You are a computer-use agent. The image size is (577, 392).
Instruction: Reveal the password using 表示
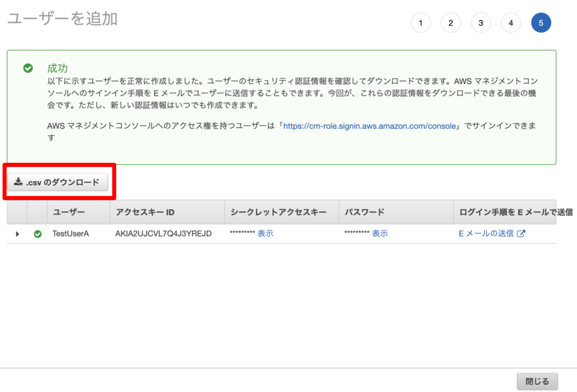(379, 233)
